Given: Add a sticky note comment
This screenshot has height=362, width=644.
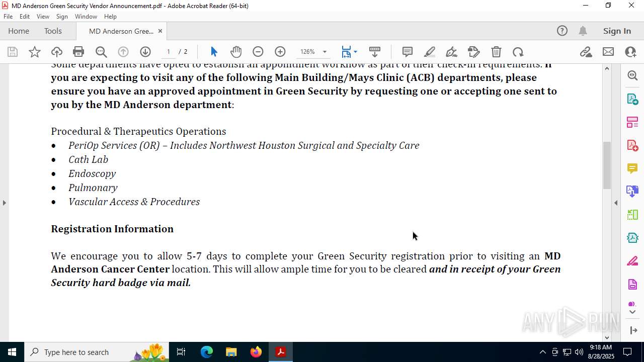Looking at the screenshot, I should [x=408, y=52].
